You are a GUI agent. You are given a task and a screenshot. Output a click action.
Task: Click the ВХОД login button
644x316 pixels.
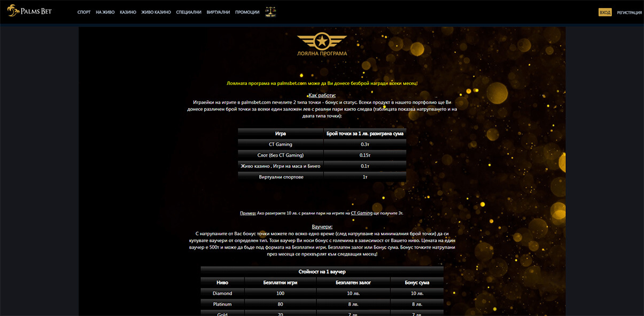click(x=605, y=12)
